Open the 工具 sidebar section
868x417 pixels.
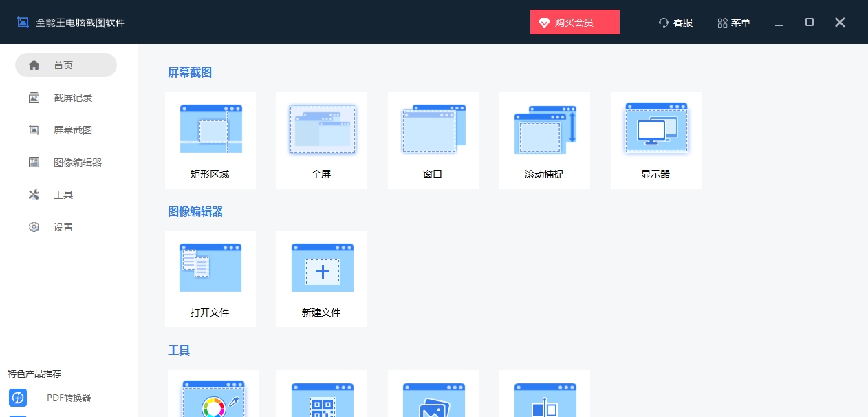(x=65, y=194)
